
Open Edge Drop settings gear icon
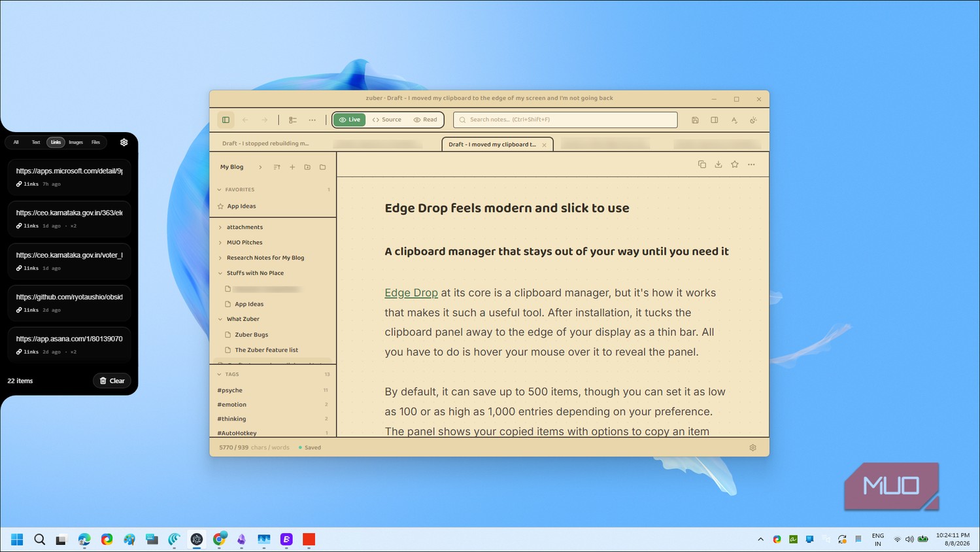(124, 142)
